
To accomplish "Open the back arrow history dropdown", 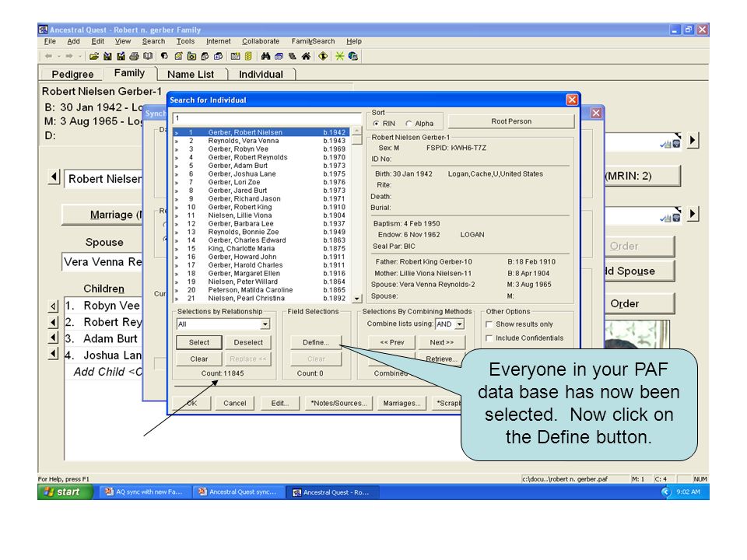I will pos(59,56).
